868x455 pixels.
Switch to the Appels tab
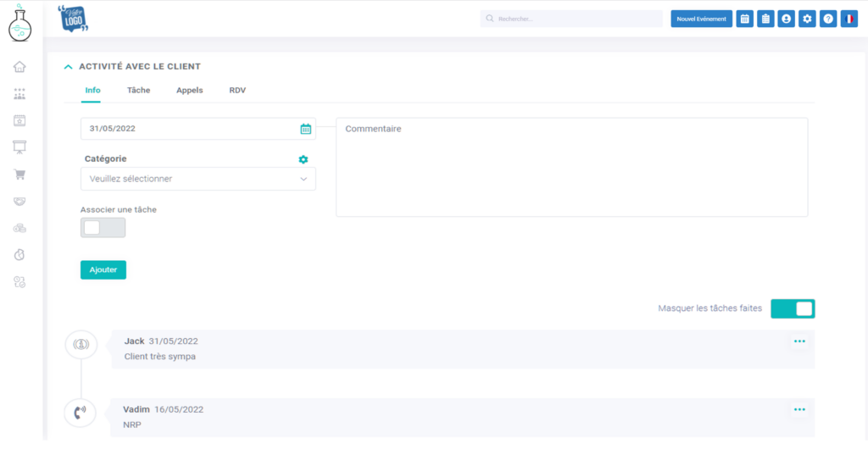point(189,90)
